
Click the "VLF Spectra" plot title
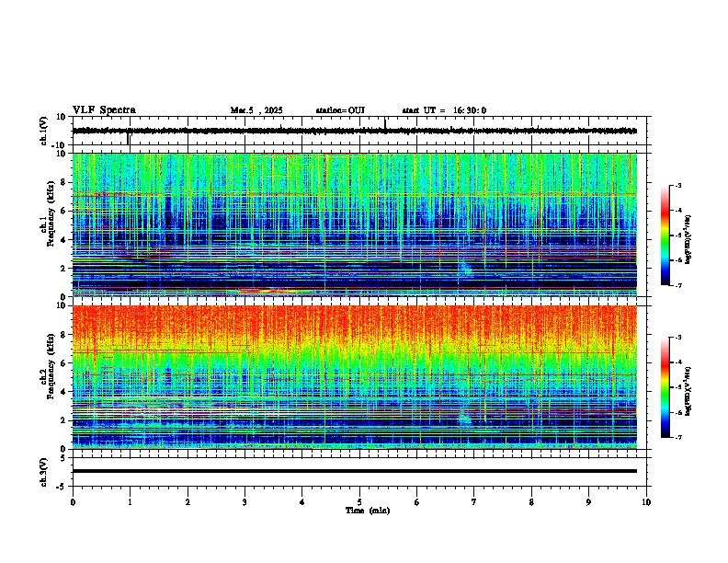point(104,110)
